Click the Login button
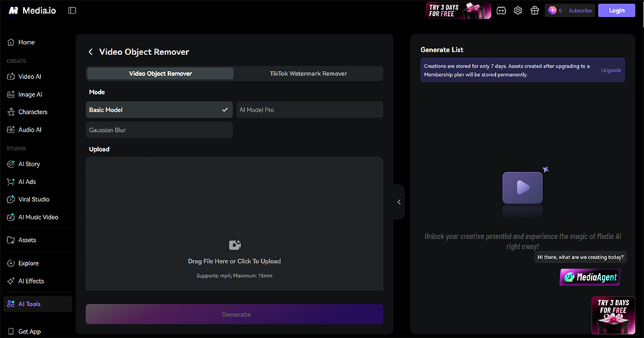 click(x=617, y=11)
